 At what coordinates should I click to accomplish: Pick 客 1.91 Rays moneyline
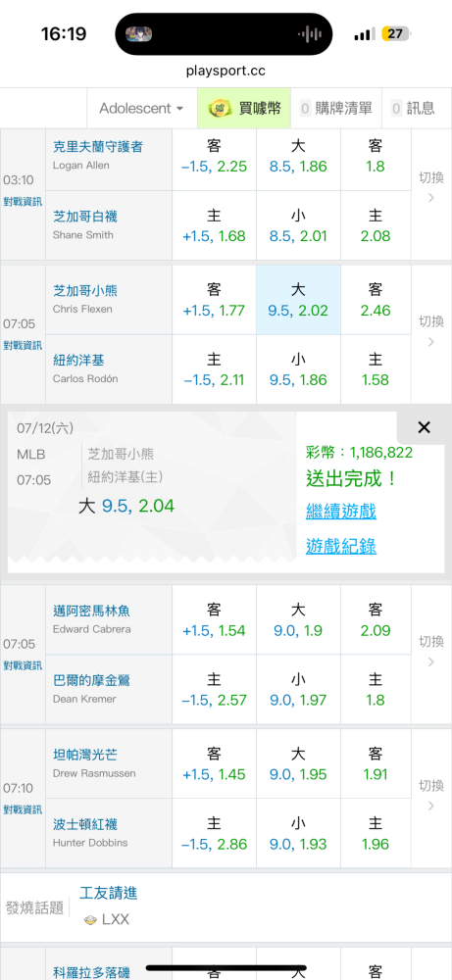(376, 763)
